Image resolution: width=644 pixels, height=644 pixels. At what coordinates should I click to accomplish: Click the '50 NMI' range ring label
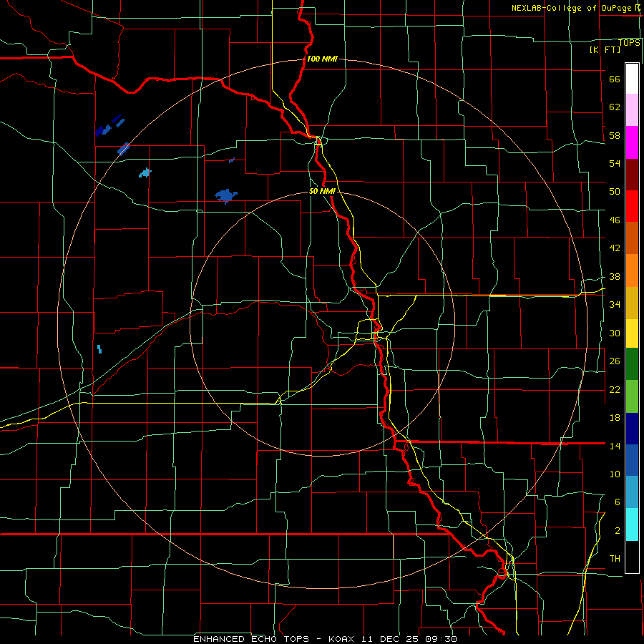pos(322,191)
